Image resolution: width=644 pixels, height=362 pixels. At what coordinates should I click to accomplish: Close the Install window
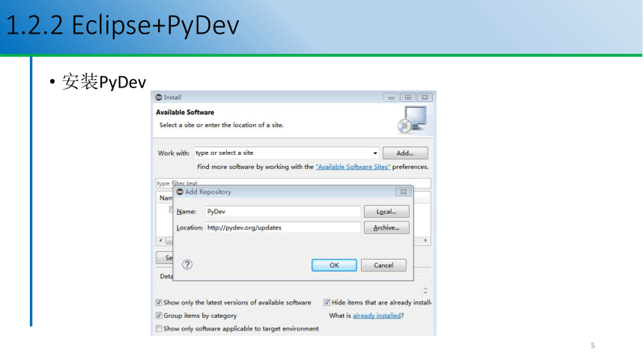(x=425, y=97)
